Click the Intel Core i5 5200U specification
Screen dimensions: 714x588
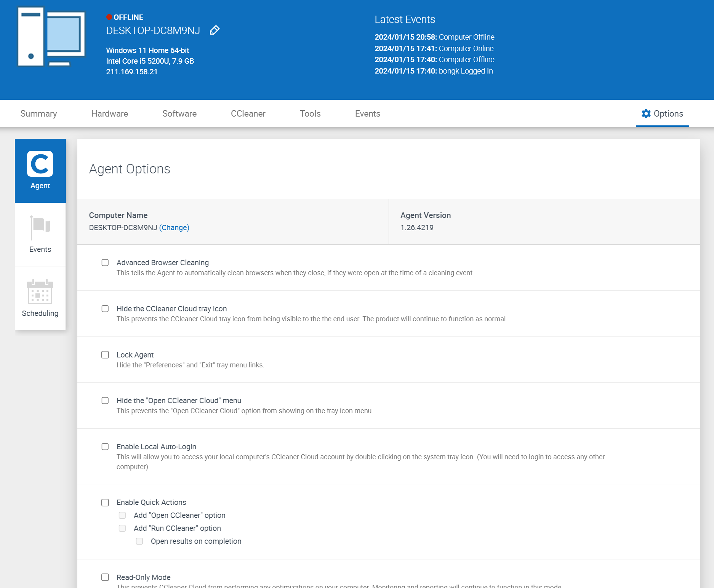click(150, 61)
